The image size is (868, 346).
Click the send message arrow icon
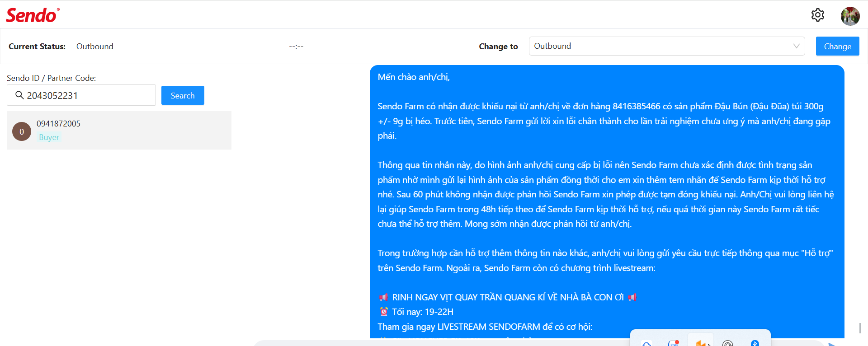click(x=832, y=344)
